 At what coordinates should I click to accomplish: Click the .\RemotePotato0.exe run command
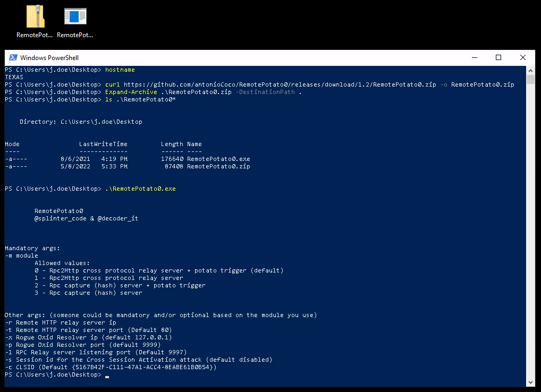(140, 189)
